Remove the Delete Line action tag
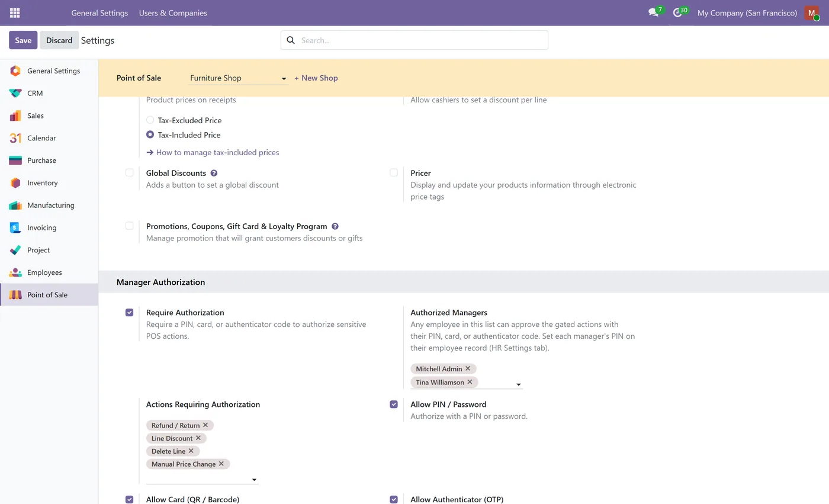The image size is (829, 504). click(x=191, y=451)
